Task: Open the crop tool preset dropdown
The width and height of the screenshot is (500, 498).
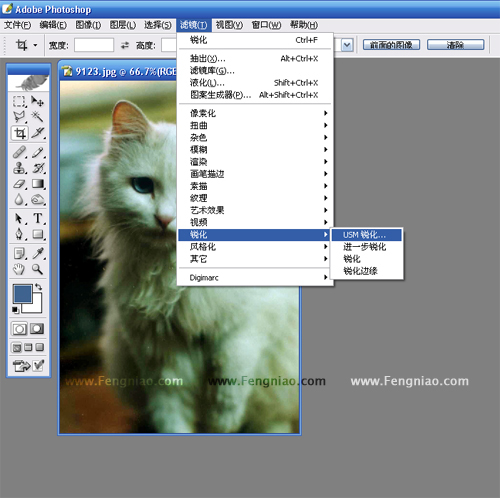Action: coord(35,45)
